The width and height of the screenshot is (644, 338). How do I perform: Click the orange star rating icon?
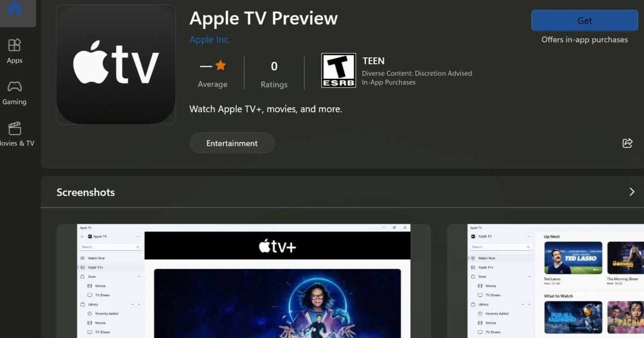(x=221, y=65)
